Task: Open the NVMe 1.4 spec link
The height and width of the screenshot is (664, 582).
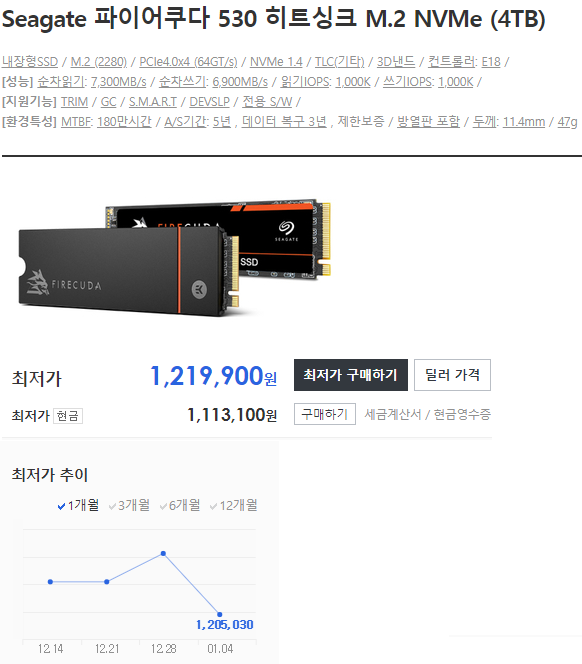Action: pyautogui.click(x=276, y=62)
